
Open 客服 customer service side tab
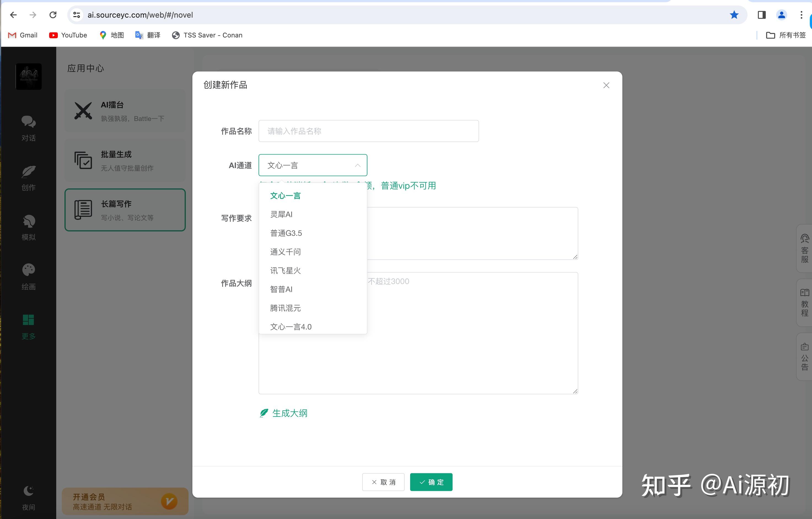click(x=805, y=249)
